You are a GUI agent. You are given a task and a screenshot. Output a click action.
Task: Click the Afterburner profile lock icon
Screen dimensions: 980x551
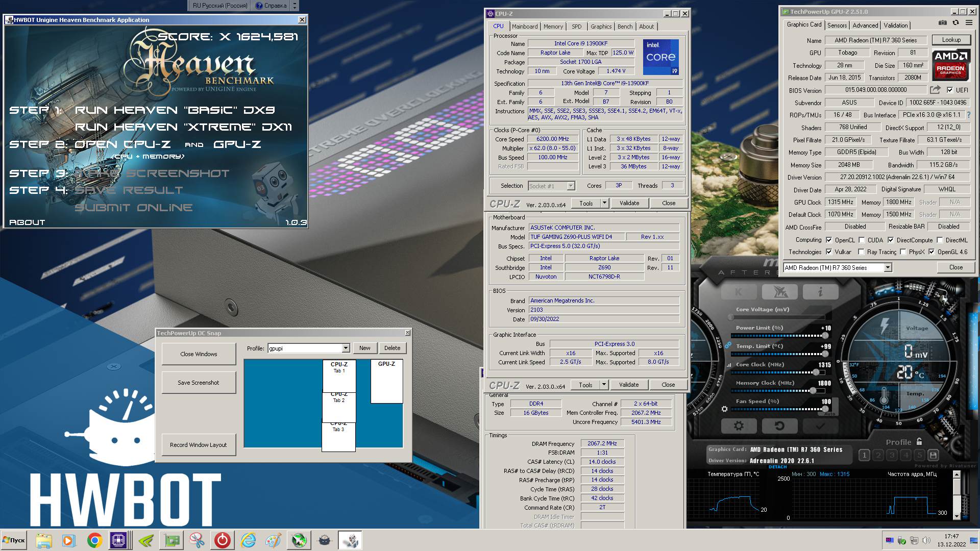click(919, 441)
